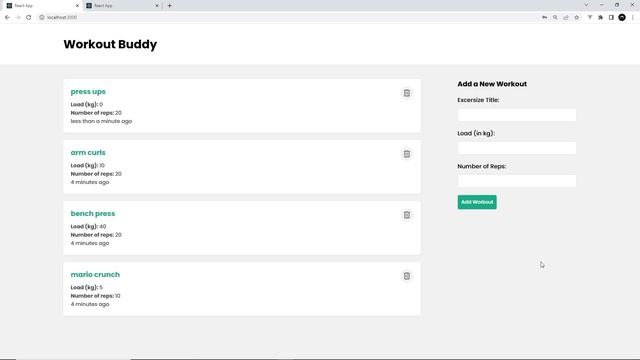Focus the Number of Reps input field
Viewport: 640px width, 360px height.
click(517, 181)
